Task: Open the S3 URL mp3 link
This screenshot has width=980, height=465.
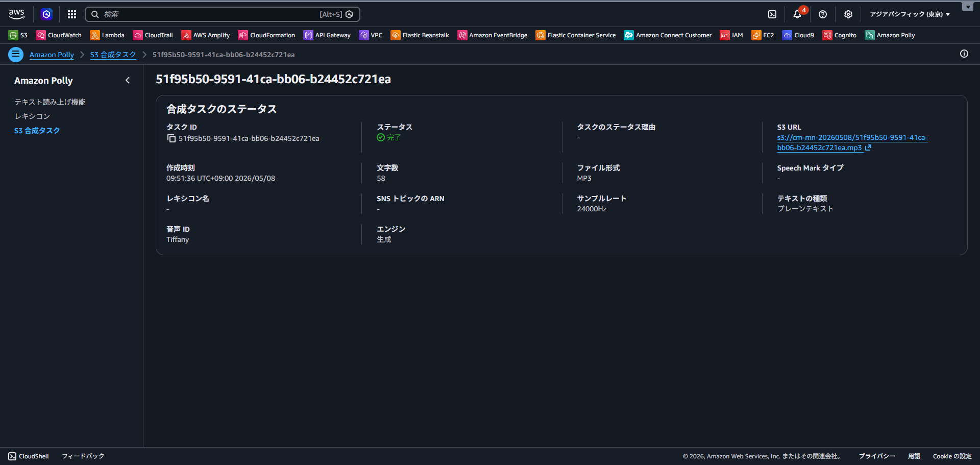Action: (852, 142)
